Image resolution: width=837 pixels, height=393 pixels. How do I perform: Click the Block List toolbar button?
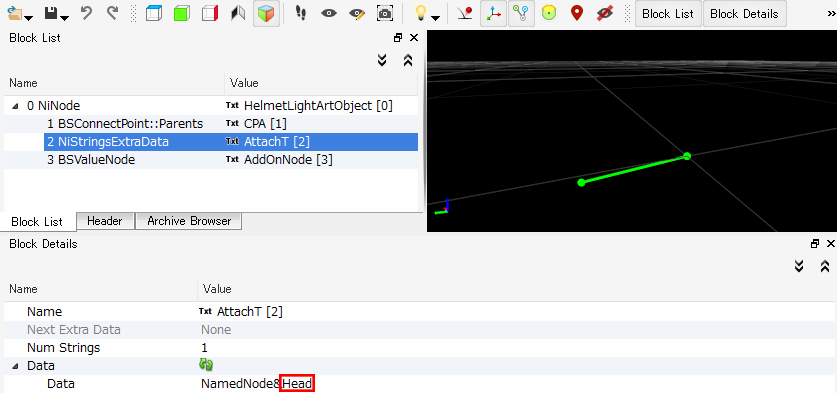click(668, 14)
